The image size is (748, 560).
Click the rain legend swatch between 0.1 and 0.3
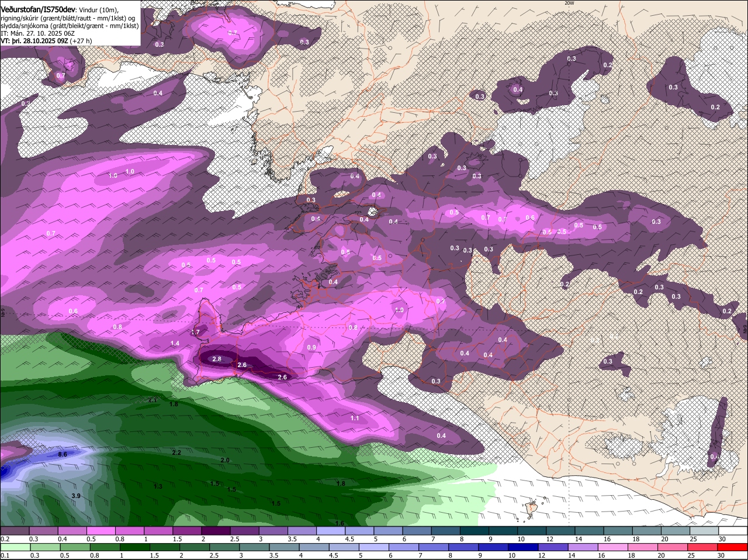[15, 547]
